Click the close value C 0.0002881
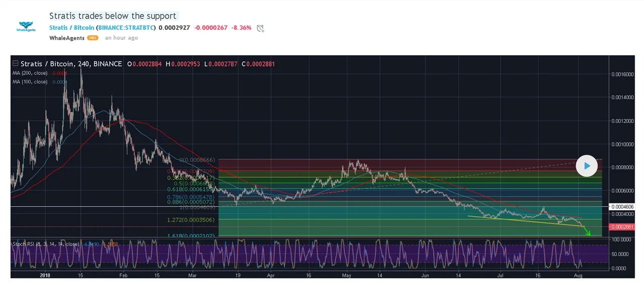The width and height of the screenshot is (644, 285). [258, 64]
